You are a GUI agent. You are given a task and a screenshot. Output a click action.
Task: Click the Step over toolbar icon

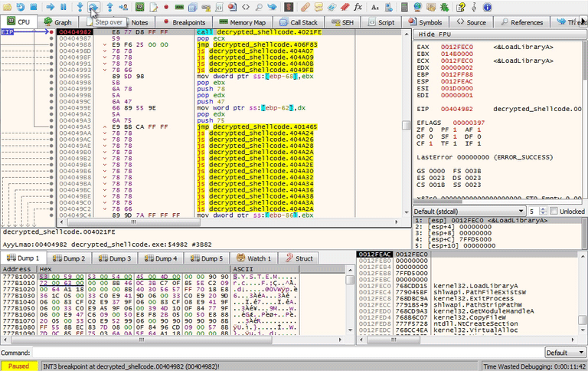(93, 6)
